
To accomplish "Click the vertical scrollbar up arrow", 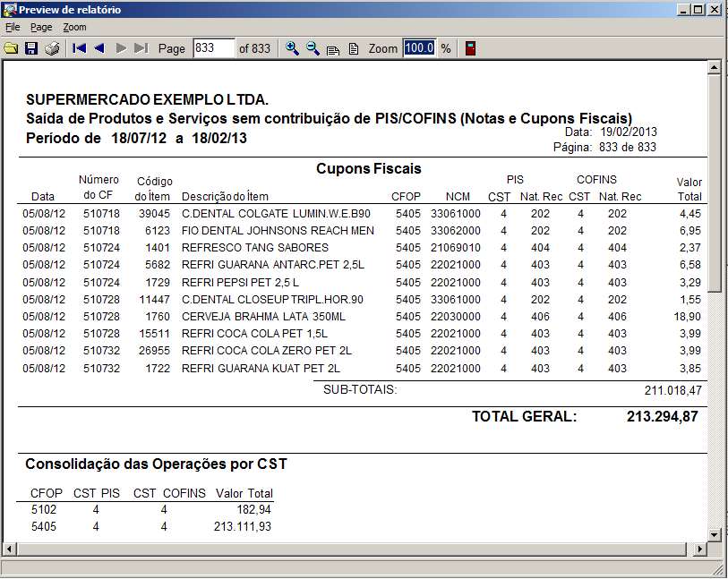I will point(714,68).
